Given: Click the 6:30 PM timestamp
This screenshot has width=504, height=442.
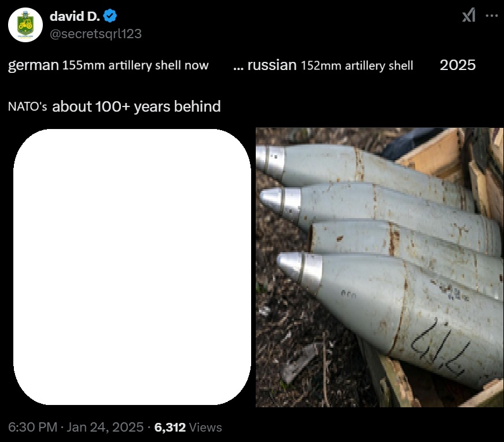Looking at the screenshot, I should click(32, 427).
